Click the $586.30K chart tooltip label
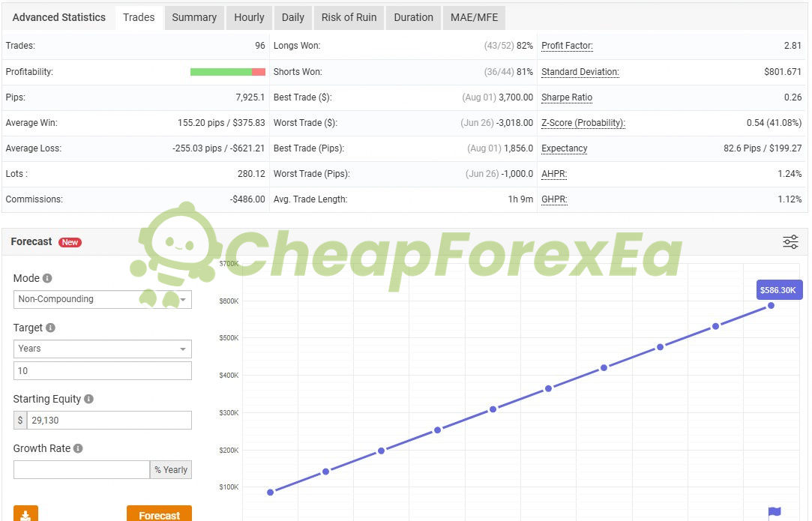This screenshot has width=812, height=521. tap(779, 290)
